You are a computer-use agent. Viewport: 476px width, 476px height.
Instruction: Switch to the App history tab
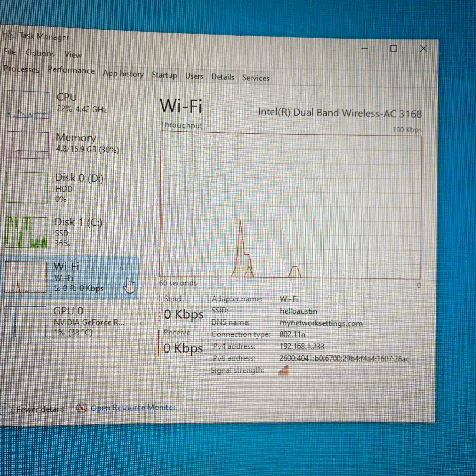click(x=123, y=74)
